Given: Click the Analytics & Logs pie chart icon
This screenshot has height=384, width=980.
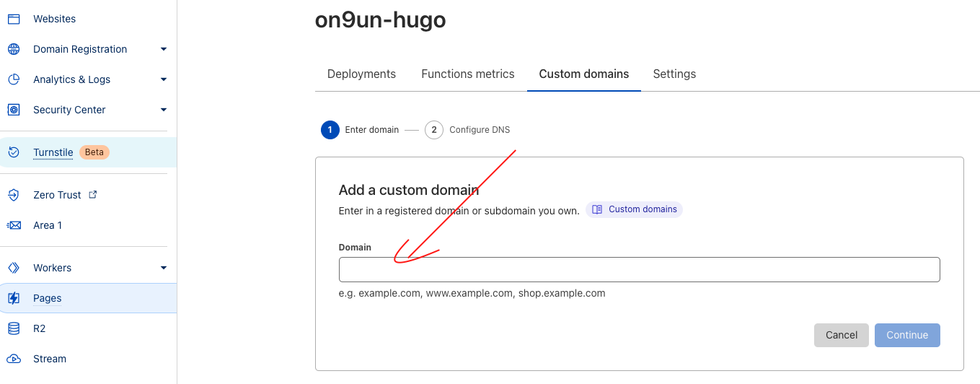Looking at the screenshot, I should [14, 79].
